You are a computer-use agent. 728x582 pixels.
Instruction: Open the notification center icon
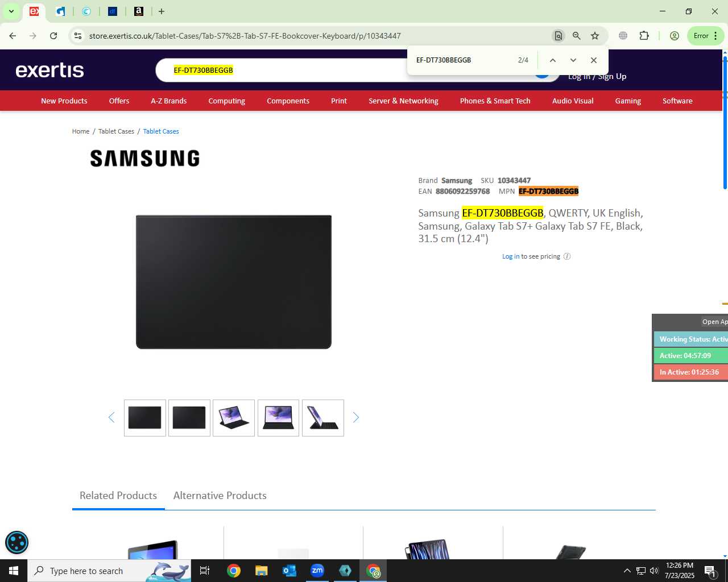(710, 571)
